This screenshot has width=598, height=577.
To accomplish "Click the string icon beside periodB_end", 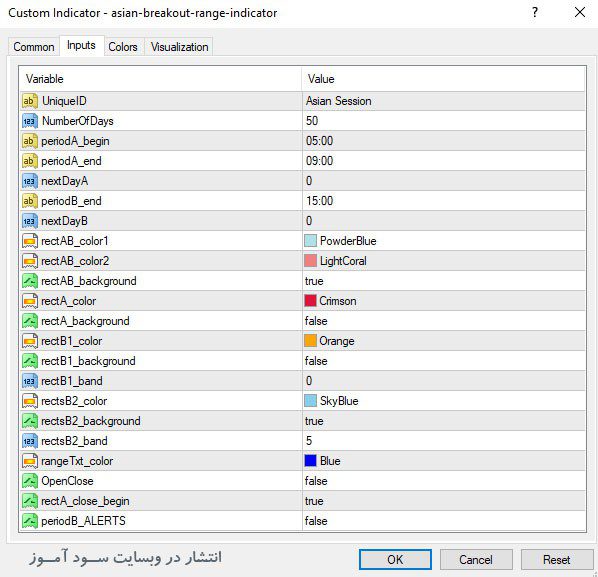I will click(30, 201).
